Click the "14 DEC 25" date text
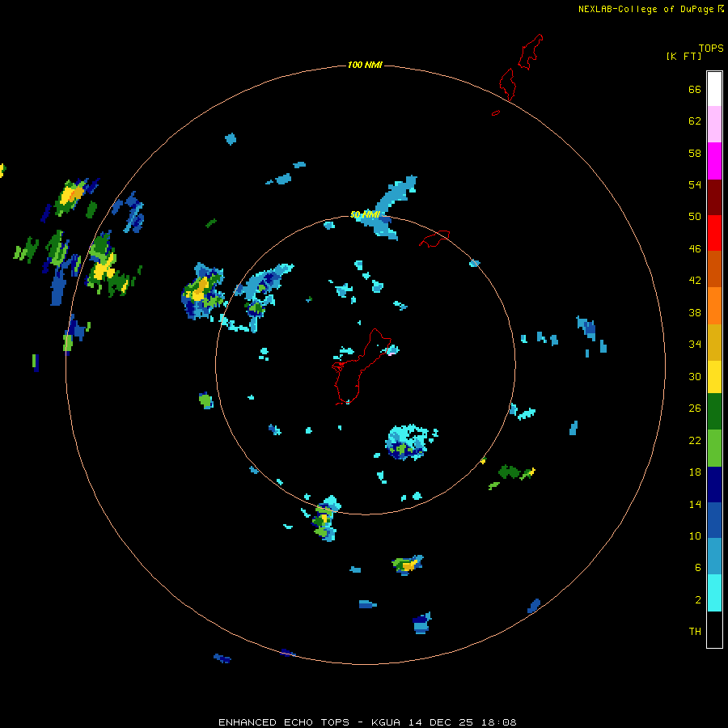Screen dimensions: 728x728 pyautogui.click(x=441, y=722)
